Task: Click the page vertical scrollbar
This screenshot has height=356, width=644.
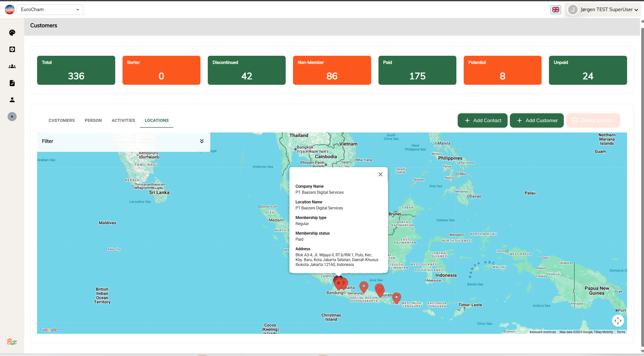Action: 642,187
